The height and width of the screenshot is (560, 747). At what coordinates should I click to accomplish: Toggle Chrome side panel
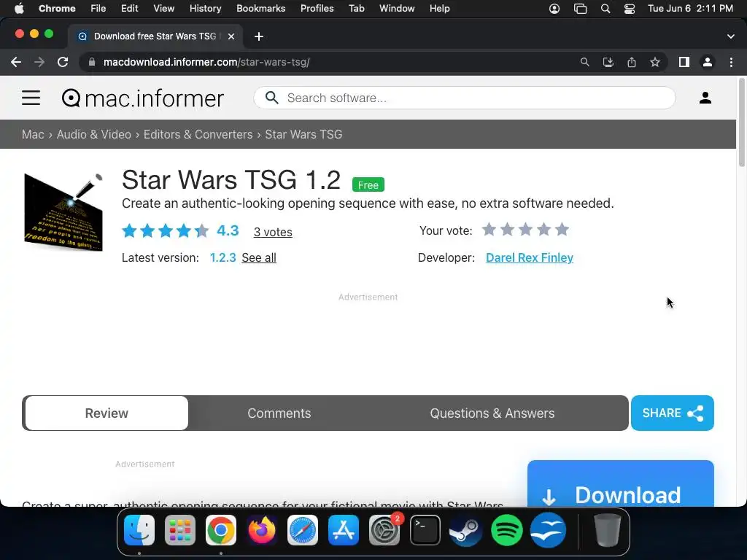point(684,63)
